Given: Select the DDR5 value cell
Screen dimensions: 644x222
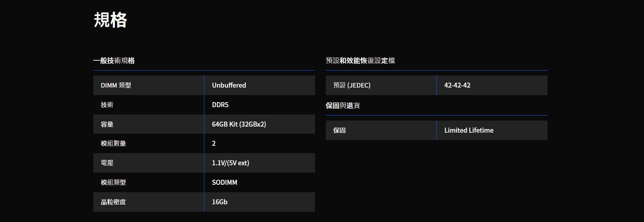Looking at the screenshot, I should click(260, 105).
